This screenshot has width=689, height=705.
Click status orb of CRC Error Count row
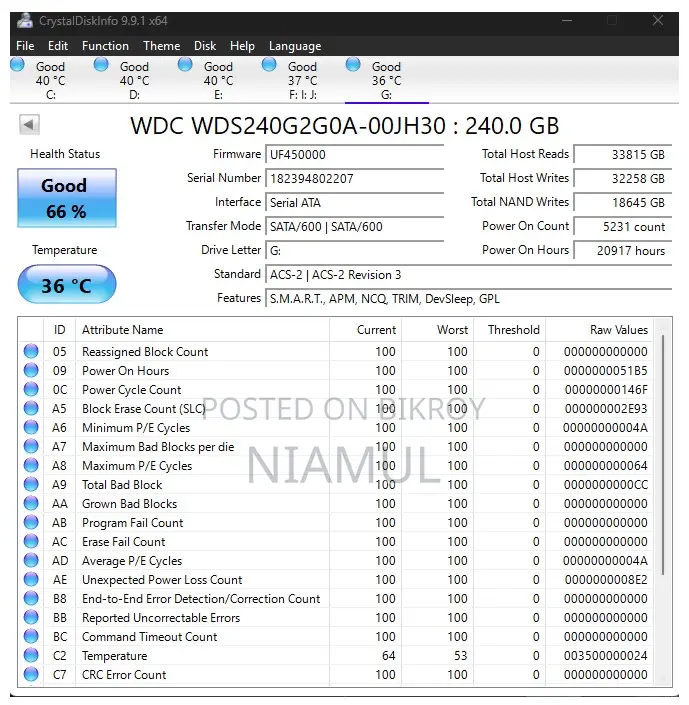point(31,674)
